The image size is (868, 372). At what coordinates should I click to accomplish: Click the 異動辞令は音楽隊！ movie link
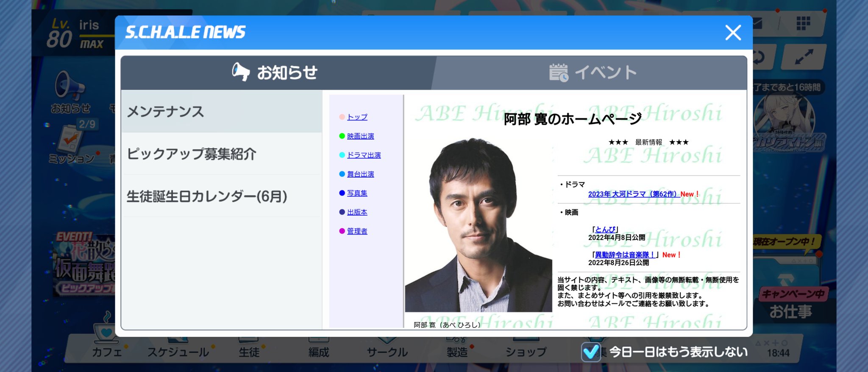tap(625, 255)
